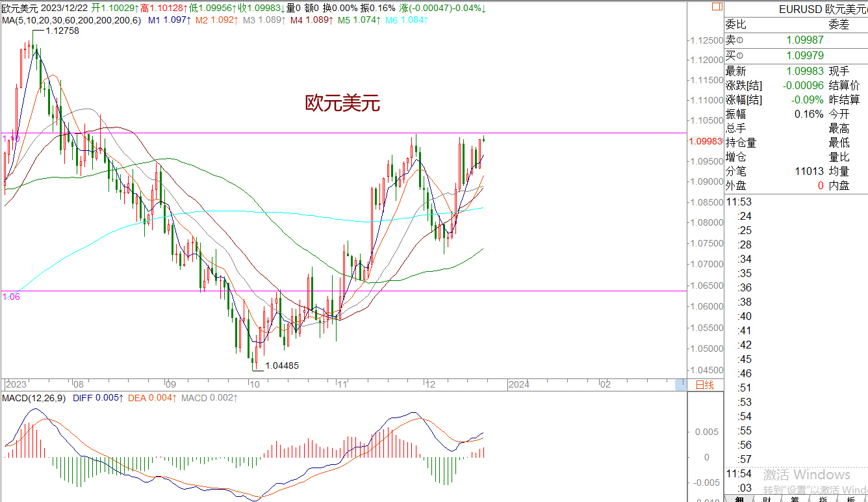
Task: Click the 外盘 label
Action: pyautogui.click(x=735, y=185)
